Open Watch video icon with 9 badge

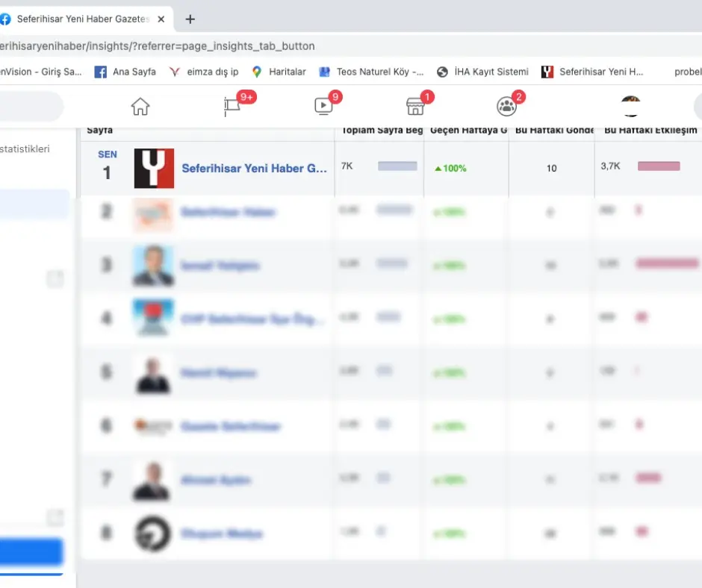(x=323, y=107)
